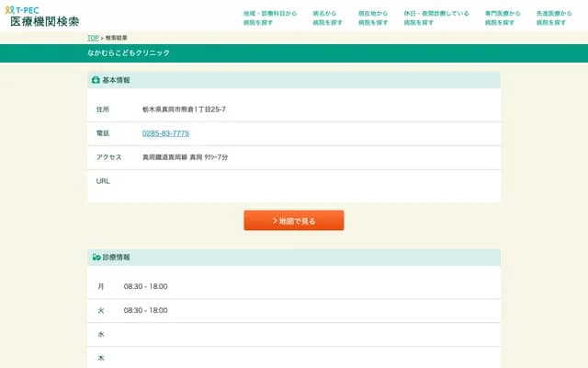Click the アクセス row station information
Viewport: 588px width, 368px height.
click(x=185, y=157)
